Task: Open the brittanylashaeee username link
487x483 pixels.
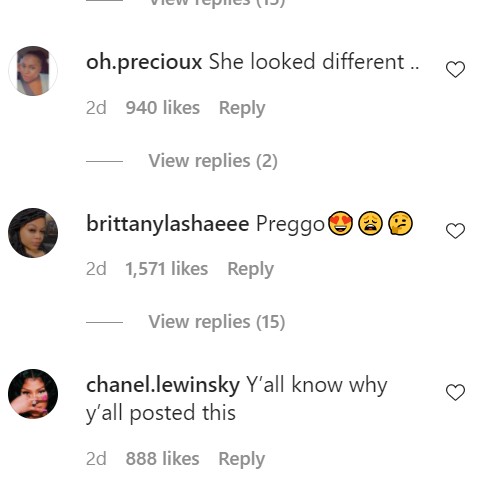Action: click(x=167, y=224)
